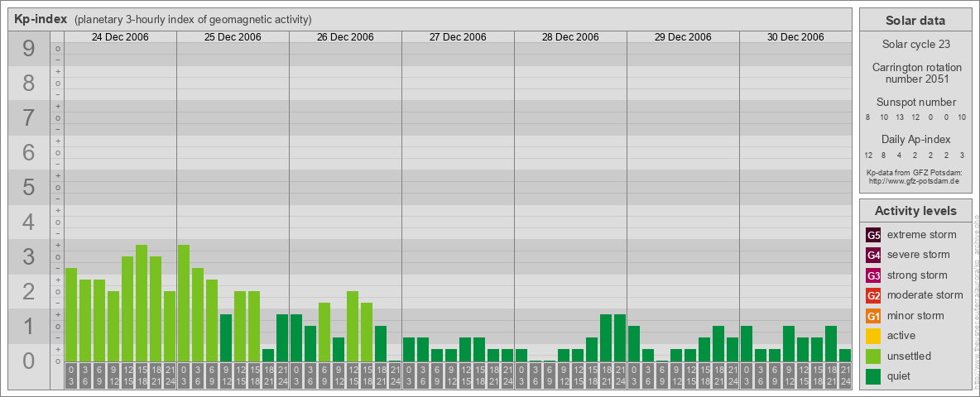This screenshot has height=397, width=980.
Task: Click the 28 Dec 18-21h bar
Action: tap(606, 337)
